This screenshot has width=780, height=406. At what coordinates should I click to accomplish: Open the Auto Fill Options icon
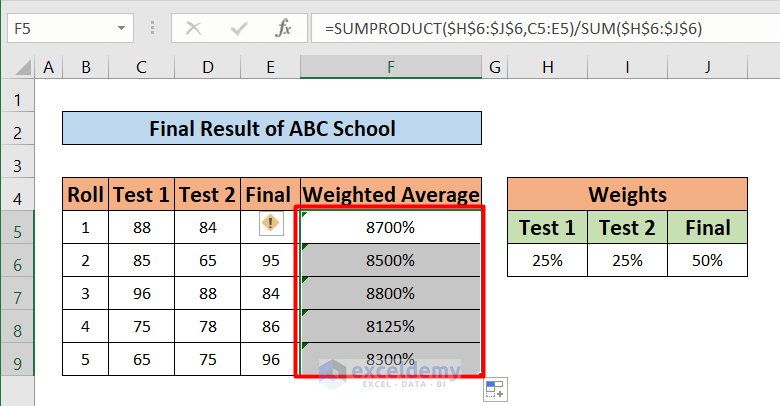click(x=495, y=389)
